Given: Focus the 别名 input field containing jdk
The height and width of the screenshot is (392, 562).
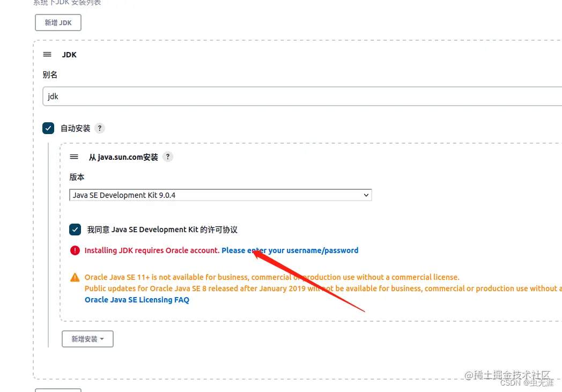Looking at the screenshot, I should tap(302, 96).
